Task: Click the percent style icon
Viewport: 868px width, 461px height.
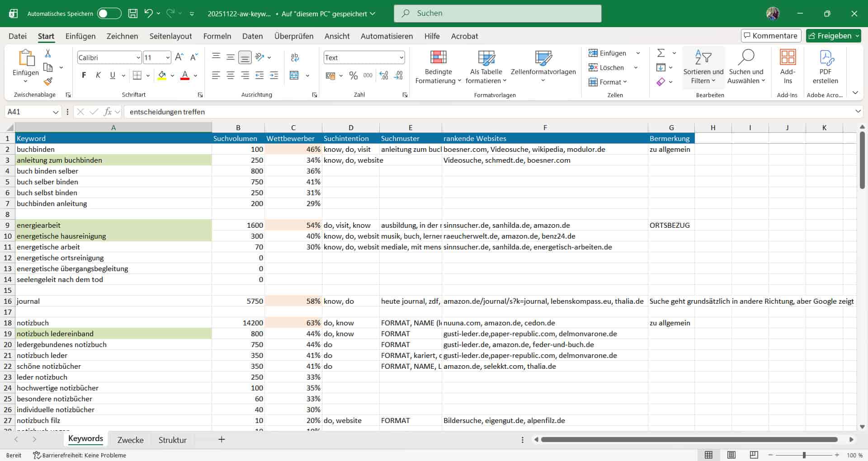Action: (x=354, y=75)
